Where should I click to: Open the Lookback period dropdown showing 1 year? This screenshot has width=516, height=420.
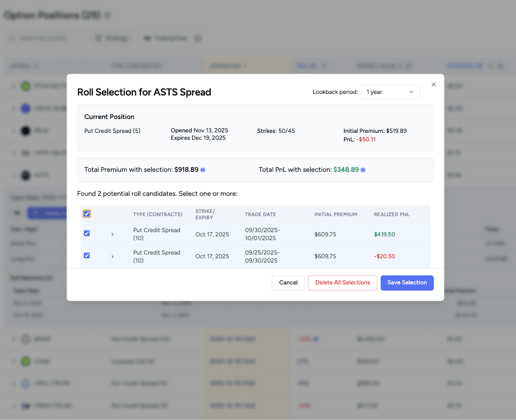point(391,92)
